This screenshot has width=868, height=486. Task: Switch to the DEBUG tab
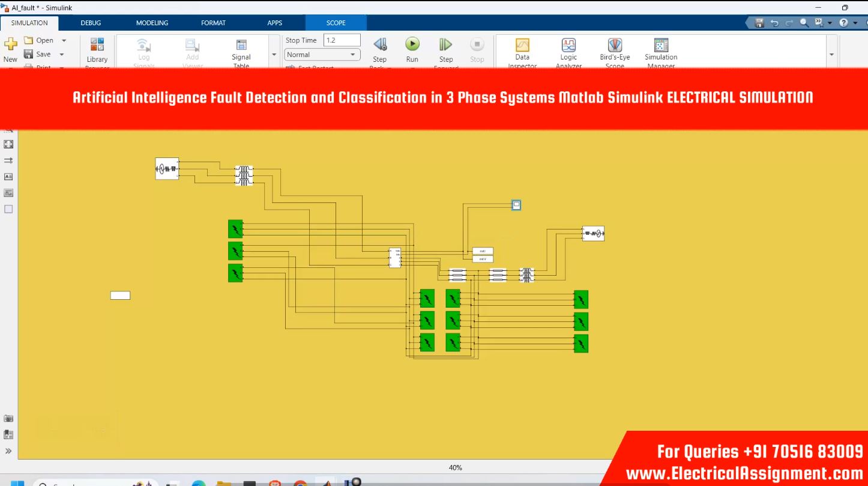91,23
